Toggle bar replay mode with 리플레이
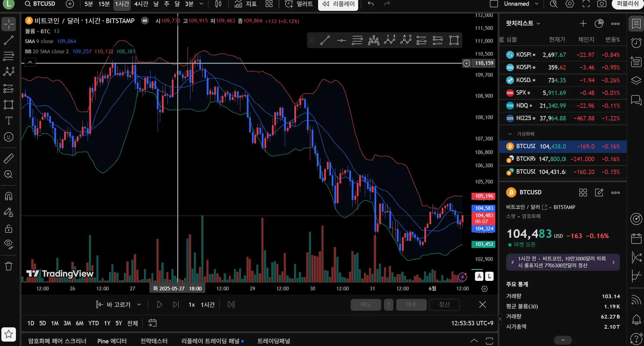The width and height of the screenshot is (644, 346). coord(338,4)
